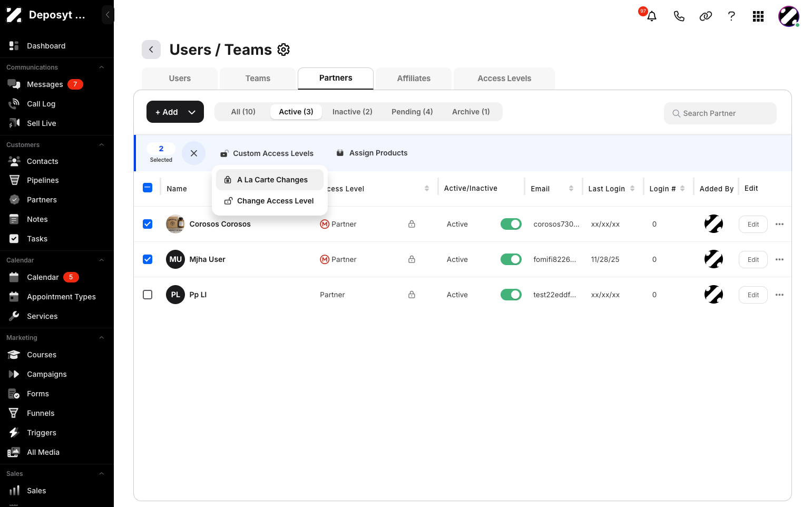812x507 pixels.
Task: Open the notifications bell icon
Action: click(x=652, y=16)
